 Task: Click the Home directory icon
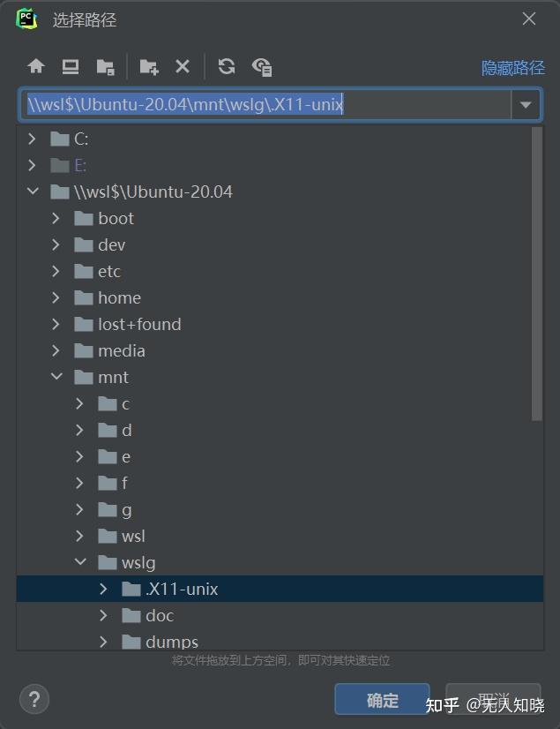(x=35, y=66)
